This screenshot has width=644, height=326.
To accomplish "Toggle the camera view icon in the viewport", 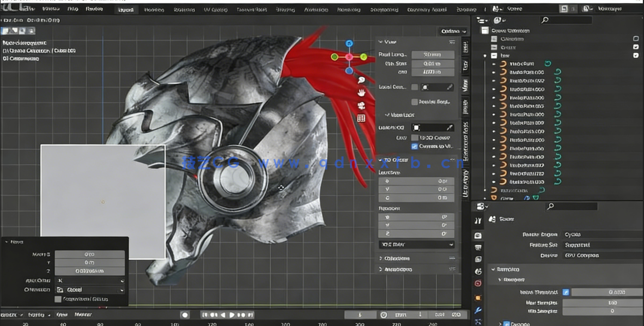I will click(361, 106).
